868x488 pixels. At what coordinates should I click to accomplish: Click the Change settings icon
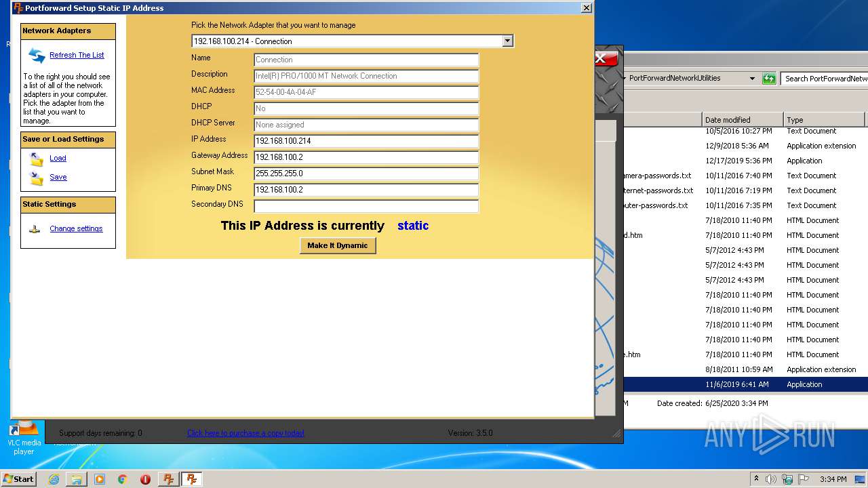click(35, 229)
